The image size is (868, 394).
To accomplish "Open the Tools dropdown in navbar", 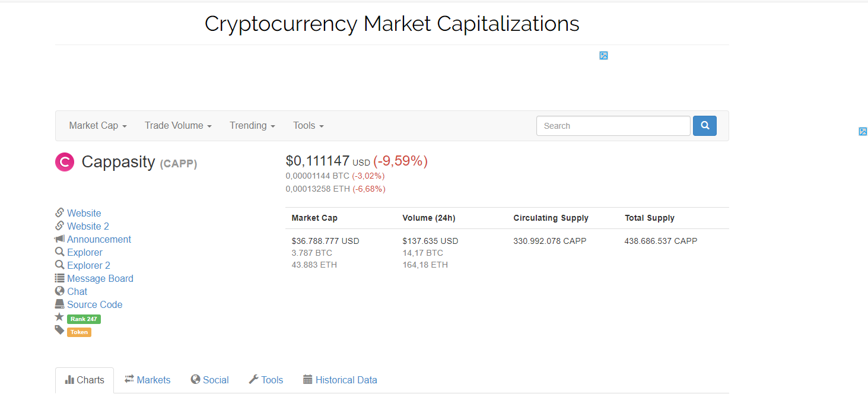I will [x=308, y=126].
